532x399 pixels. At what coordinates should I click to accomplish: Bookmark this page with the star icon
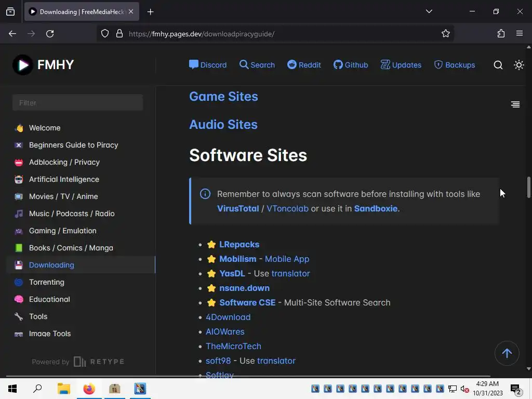tap(445, 34)
